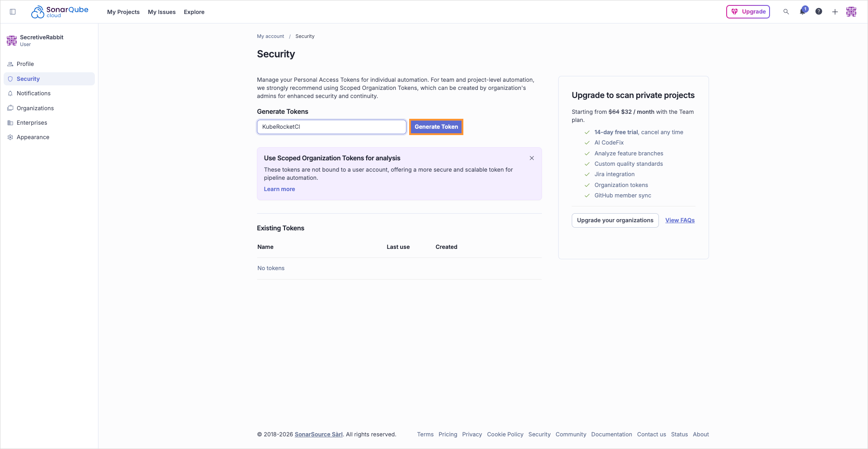Screen dimensions: 868x449
Task: Open Enterprises from the sidebar
Action: coord(32,122)
